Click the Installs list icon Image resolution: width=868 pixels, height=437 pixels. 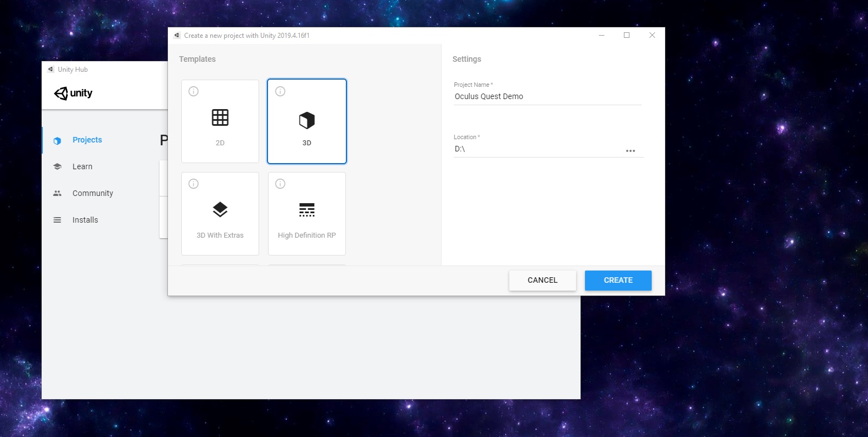pyautogui.click(x=57, y=219)
